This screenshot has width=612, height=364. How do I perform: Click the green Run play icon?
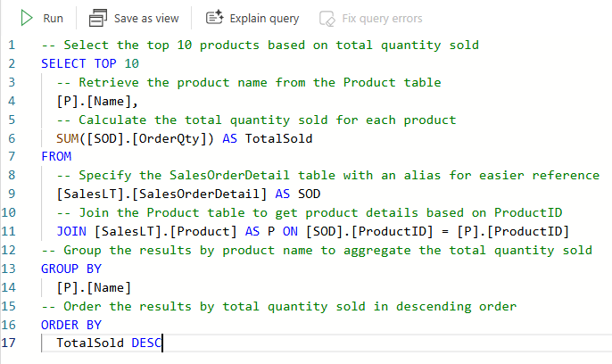point(27,18)
